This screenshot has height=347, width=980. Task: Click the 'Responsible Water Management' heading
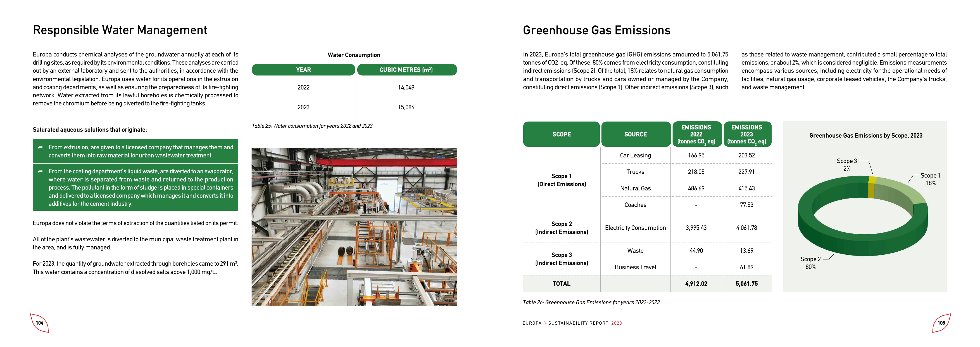pyautogui.click(x=120, y=30)
